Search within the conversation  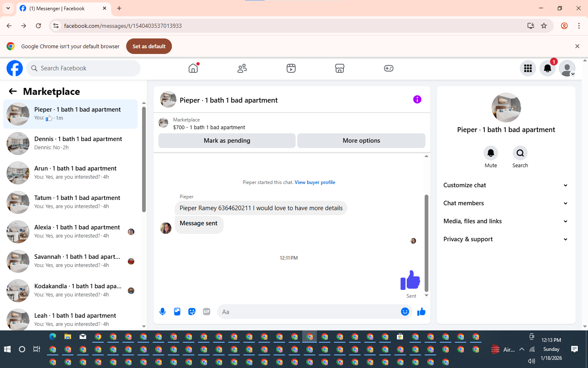[520, 153]
